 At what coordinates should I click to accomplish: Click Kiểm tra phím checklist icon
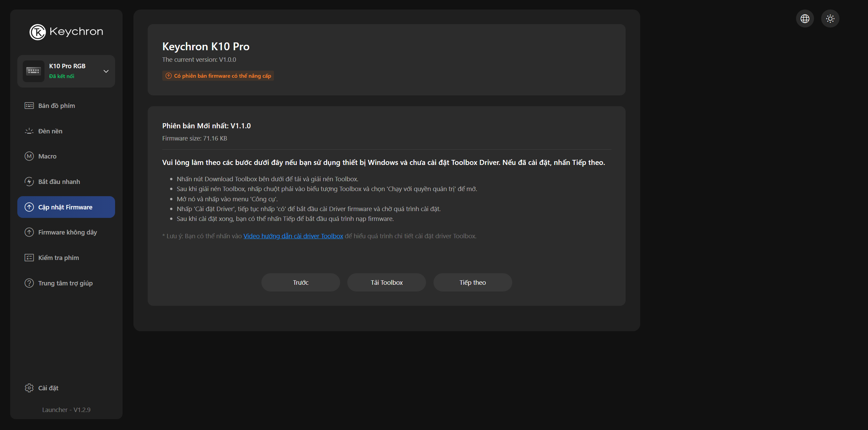[29, 258]
